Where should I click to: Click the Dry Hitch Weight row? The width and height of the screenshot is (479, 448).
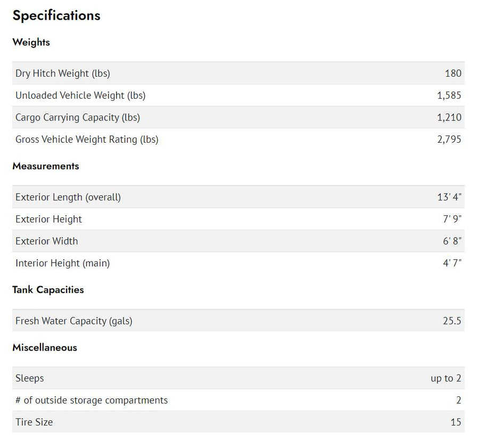[x=238, y=73]
